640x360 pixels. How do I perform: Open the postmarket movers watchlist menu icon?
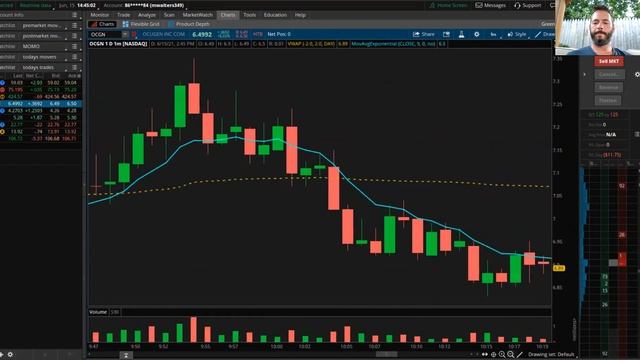pos(74,36)
